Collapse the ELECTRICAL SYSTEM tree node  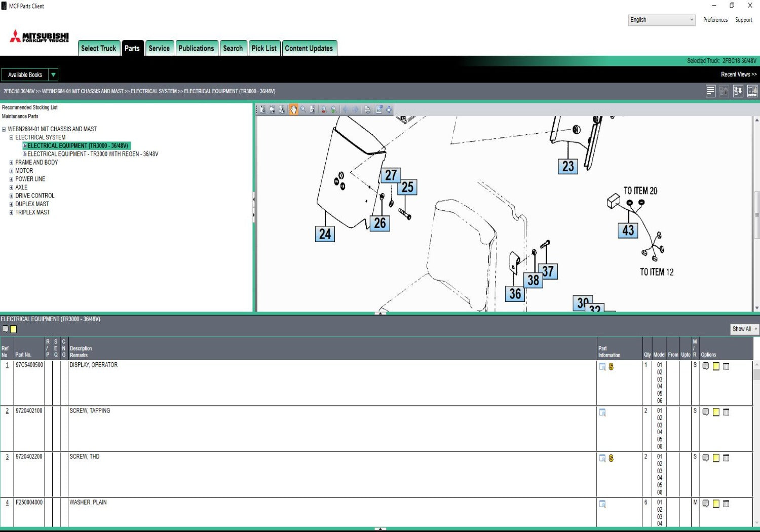[x=11, y=138]
